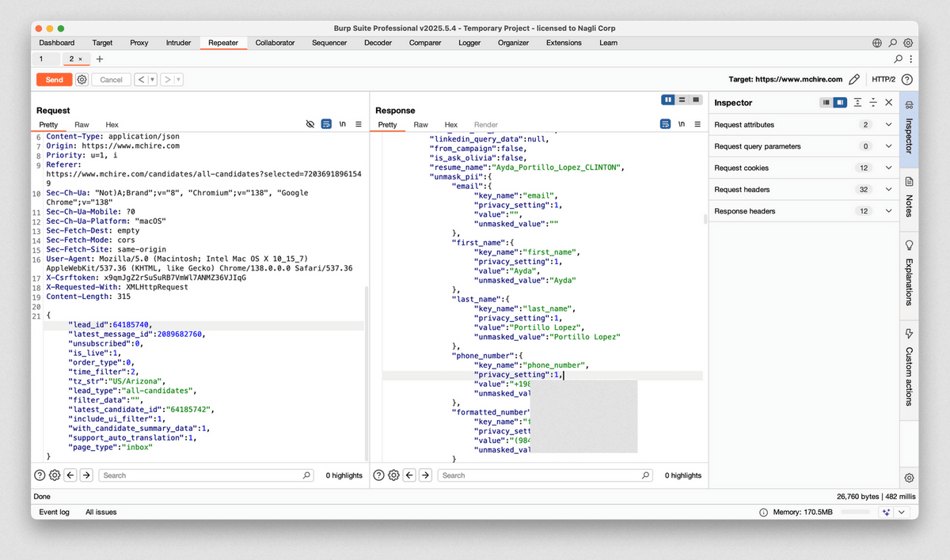Toggle word wrap in the Request editor
The width and height of the screenshot is (950, 560).
pyautogui.click(x=326, y=125)
